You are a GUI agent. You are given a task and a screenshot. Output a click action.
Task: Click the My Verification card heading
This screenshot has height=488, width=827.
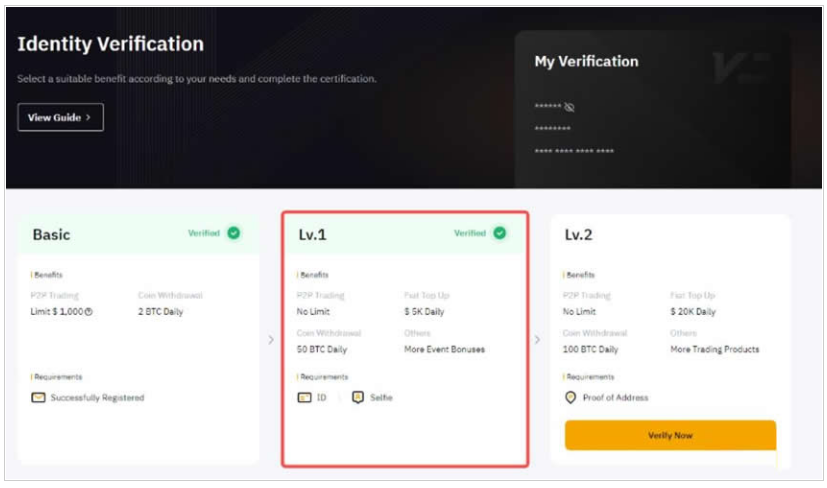pos(586,62)
